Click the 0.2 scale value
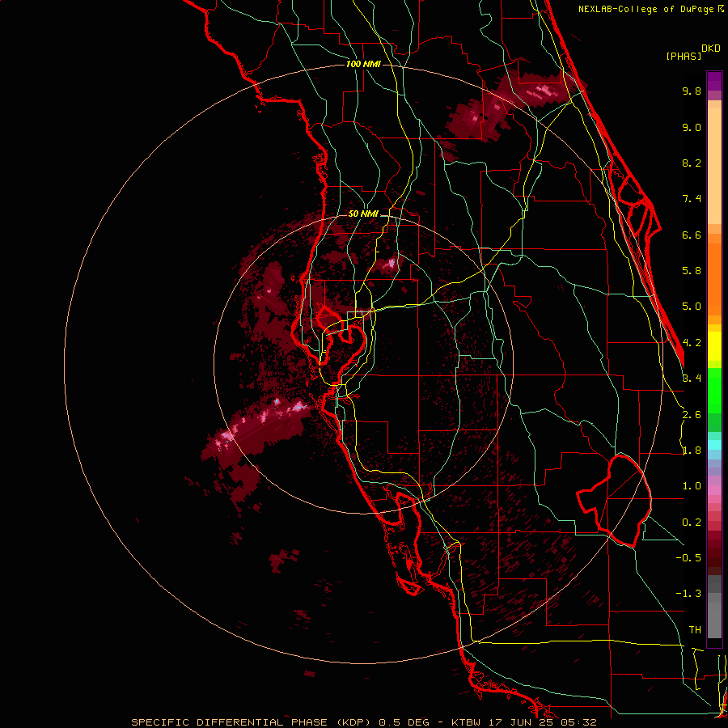728x728 pixels. (692, 523)
